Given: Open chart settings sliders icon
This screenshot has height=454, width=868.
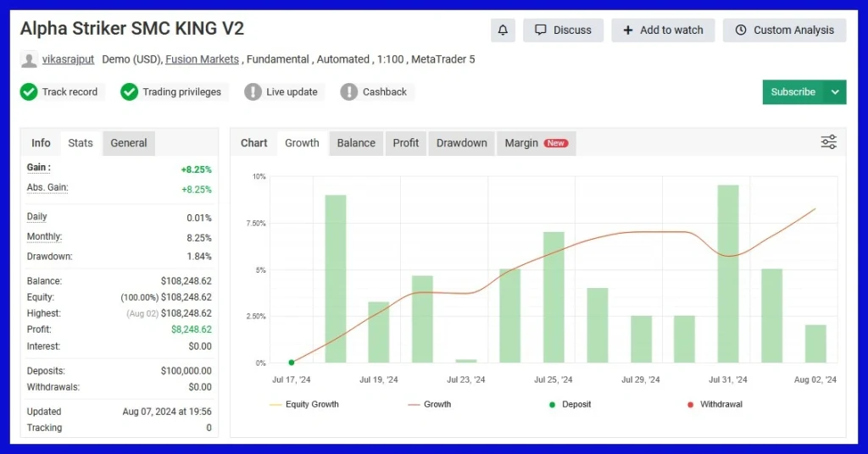Looking at the screenshot, I should [828, 142].
